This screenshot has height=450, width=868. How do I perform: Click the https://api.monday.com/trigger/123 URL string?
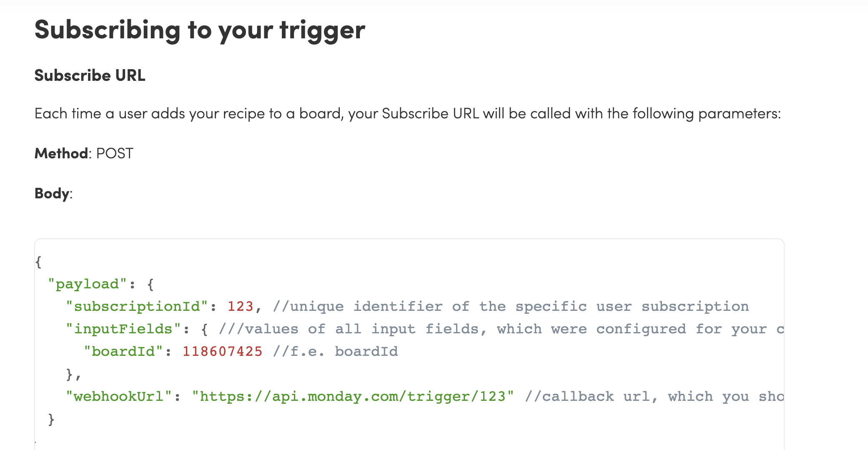click(353, 396)
